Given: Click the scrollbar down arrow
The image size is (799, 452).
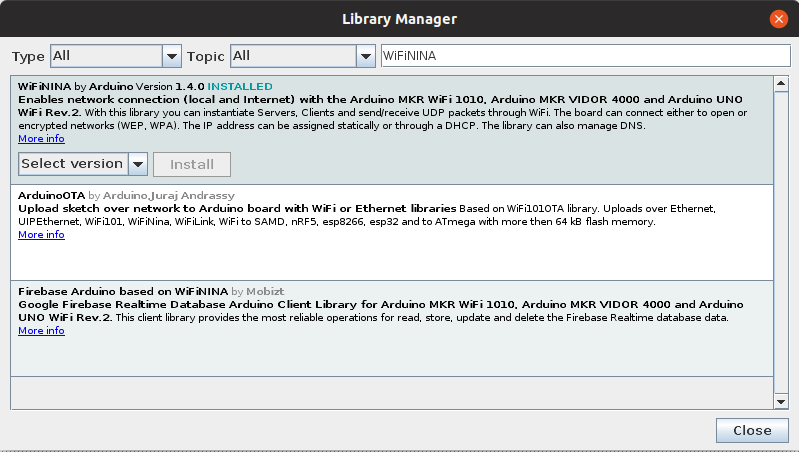Looking at the screenshot, I should tap(781, 402).
